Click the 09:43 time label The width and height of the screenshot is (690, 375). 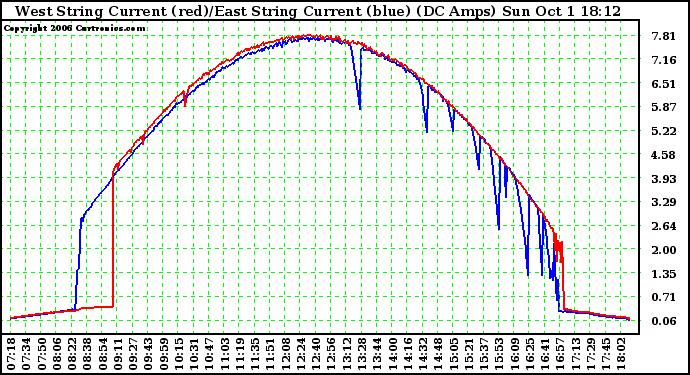(148, 354)
